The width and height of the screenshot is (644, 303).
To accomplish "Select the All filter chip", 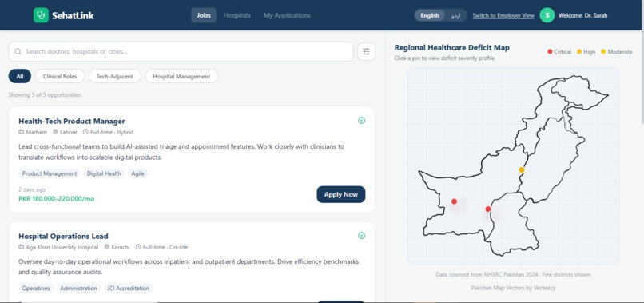I will click(20, 76).
